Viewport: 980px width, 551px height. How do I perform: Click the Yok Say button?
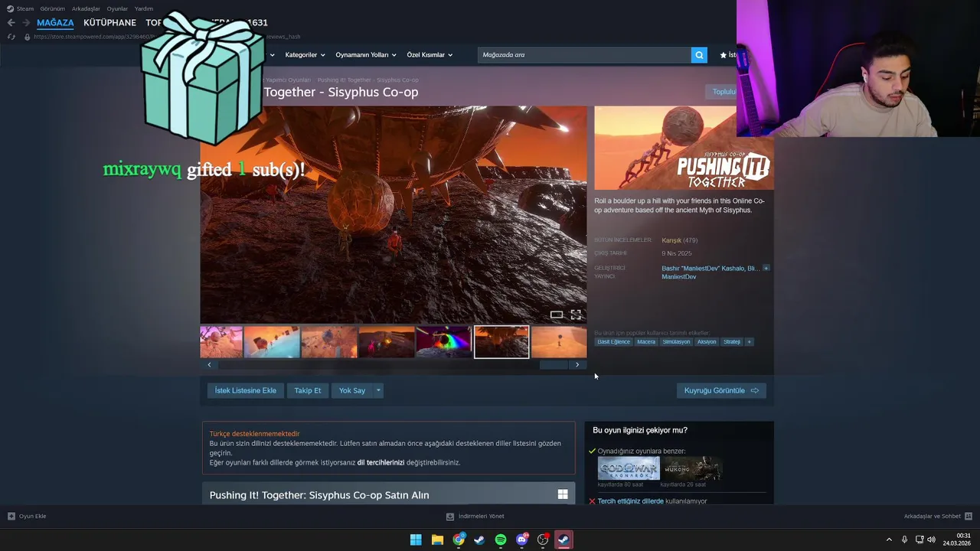pos(352,390)
